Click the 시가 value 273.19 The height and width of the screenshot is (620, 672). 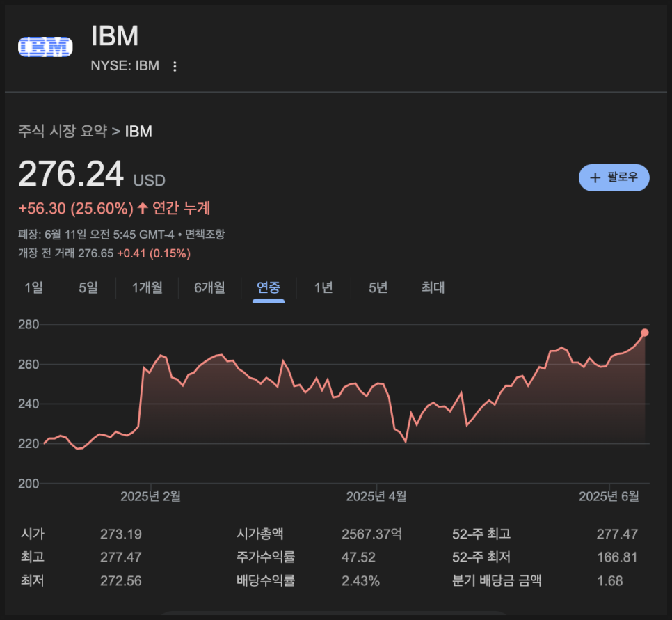point(121,534)
